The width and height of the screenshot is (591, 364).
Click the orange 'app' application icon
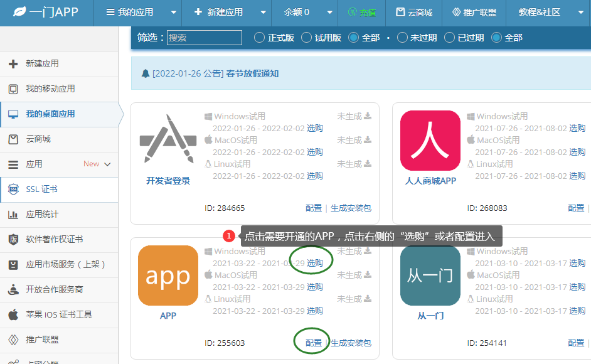pyautogui.click(x=168, y=276)
